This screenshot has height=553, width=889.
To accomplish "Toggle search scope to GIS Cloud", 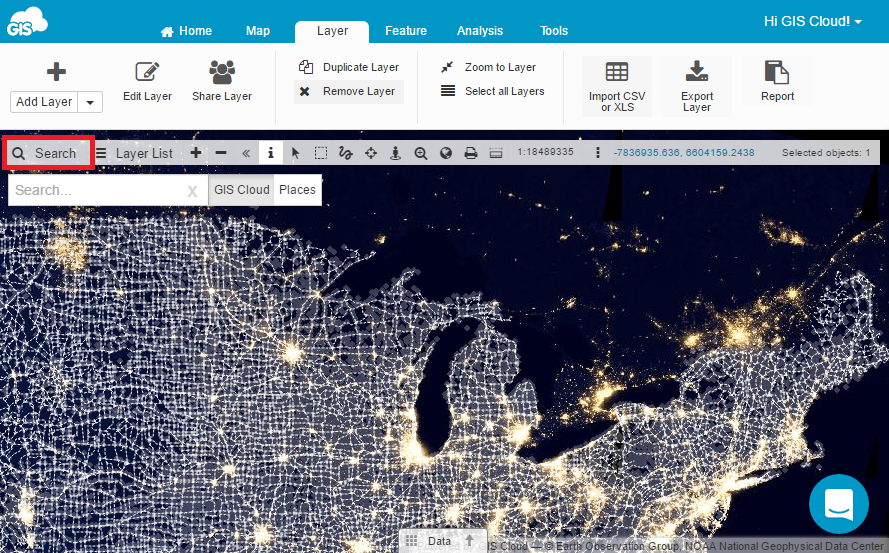I will coord(241,190).
